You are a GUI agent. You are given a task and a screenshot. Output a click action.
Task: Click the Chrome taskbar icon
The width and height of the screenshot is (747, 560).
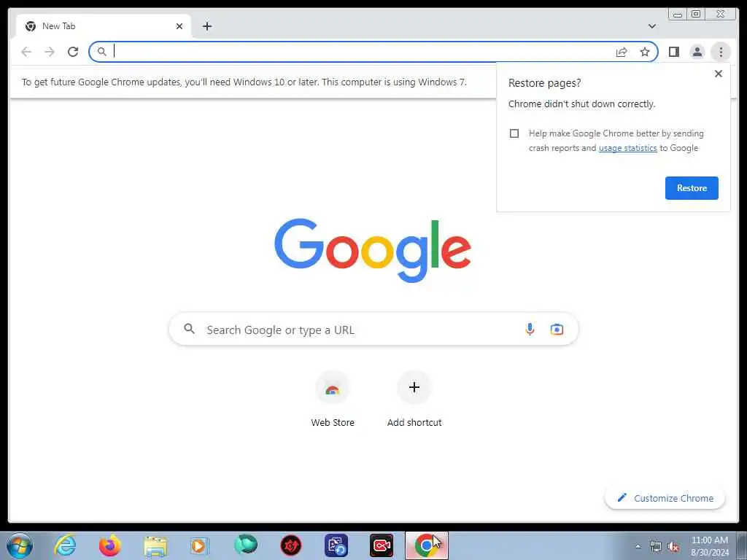[x=426, y=545]
